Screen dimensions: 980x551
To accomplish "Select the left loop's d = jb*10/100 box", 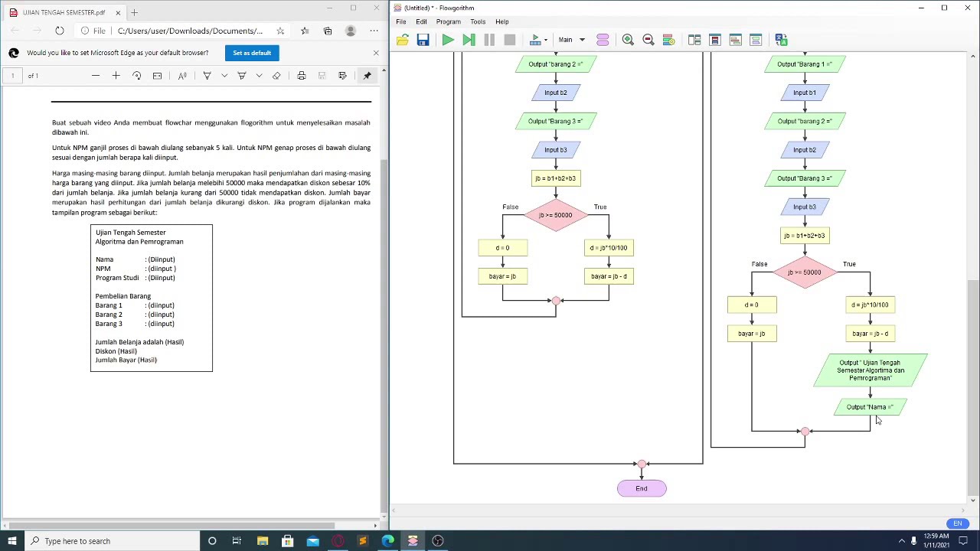I will click(x=609, y=248).
